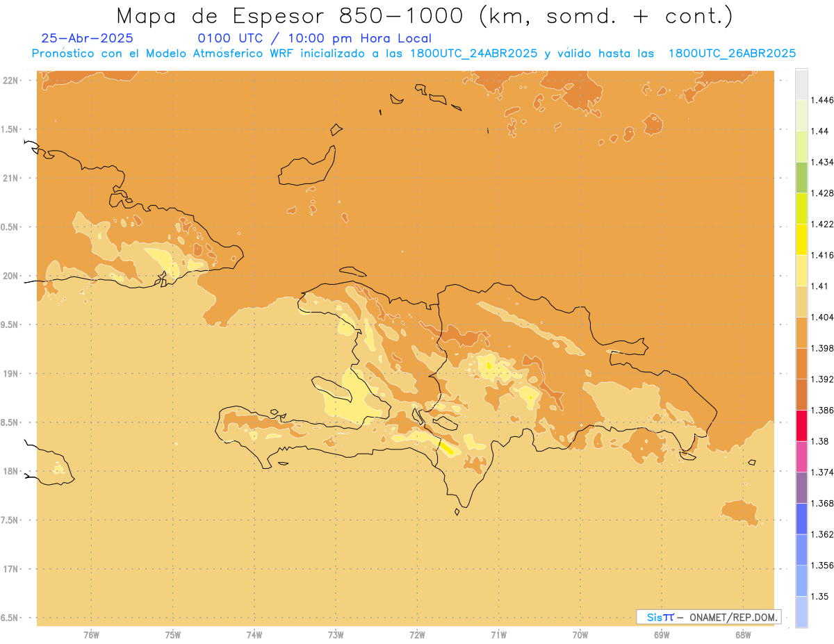Click the longitude axis label '73W'
The width and height of the screenshot is (834, 644).
(x=336, y=635)
